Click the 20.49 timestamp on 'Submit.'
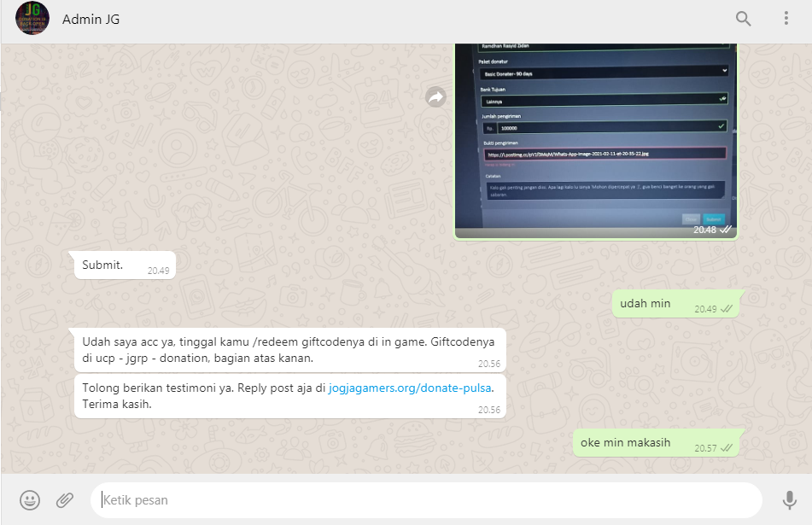The width and height of the screenshot is (812, 525). tap(159, 271)
